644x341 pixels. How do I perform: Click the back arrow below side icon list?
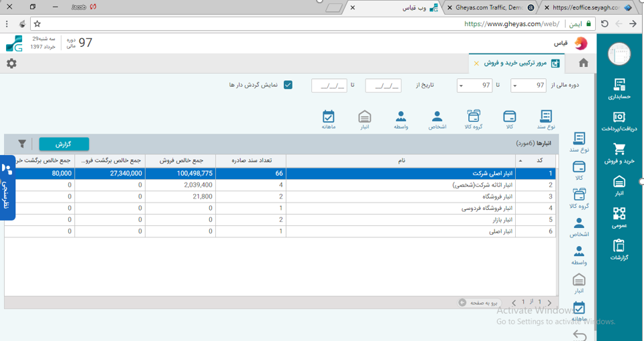pos(579,335)
